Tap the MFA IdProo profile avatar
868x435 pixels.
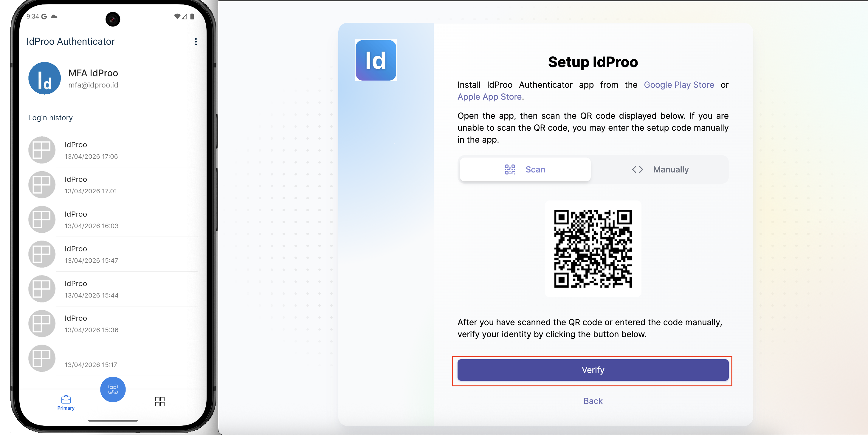44,78
